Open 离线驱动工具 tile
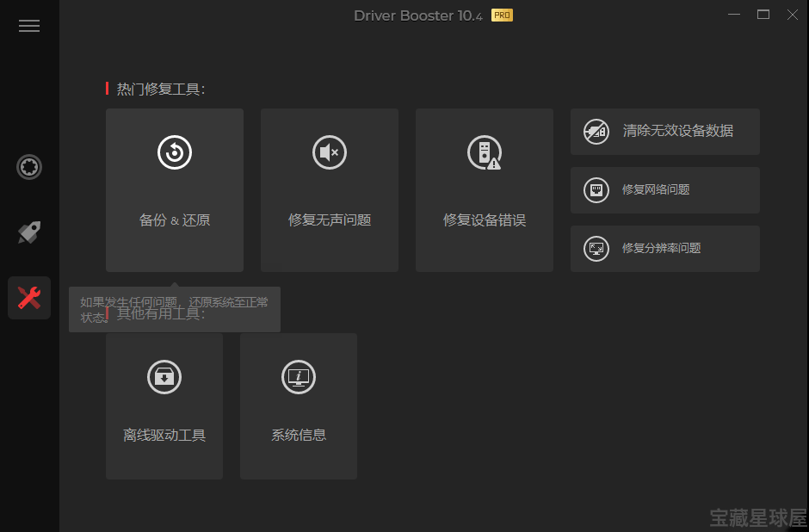The width and height of the screenshot is (809, 532). click(x=164, y=406)
